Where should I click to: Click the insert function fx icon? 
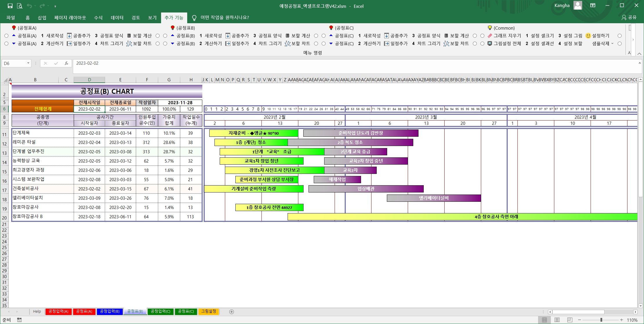point(66,63)
